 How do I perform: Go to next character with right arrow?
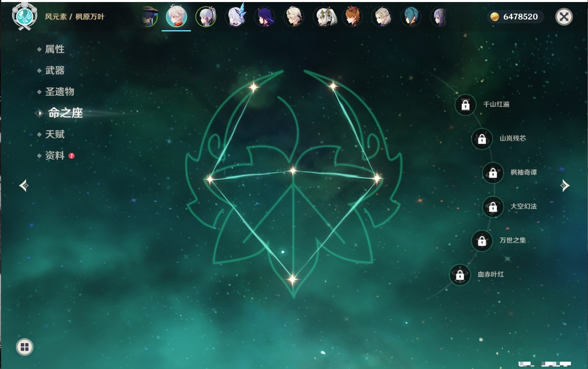pyautogui.click(x=565, y=186)
